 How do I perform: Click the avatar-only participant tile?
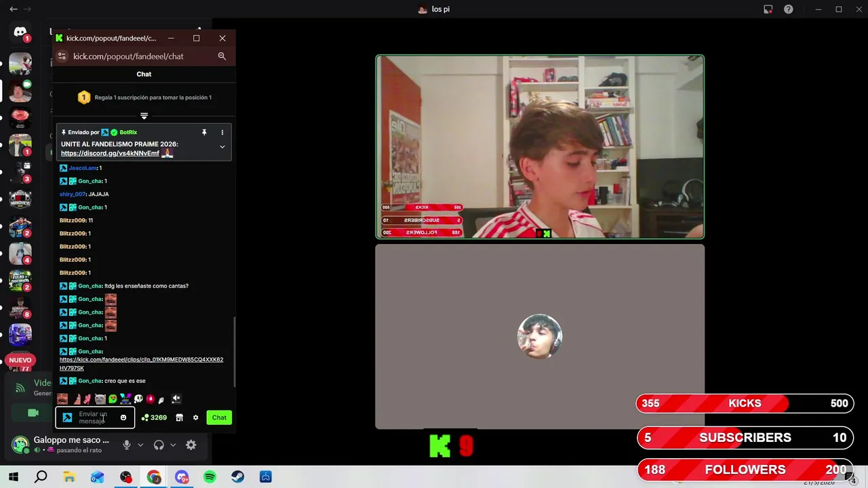click(540, 337)
